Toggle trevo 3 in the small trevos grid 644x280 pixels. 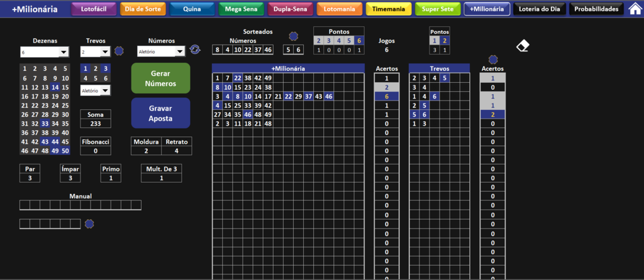[x=106, y=69]
